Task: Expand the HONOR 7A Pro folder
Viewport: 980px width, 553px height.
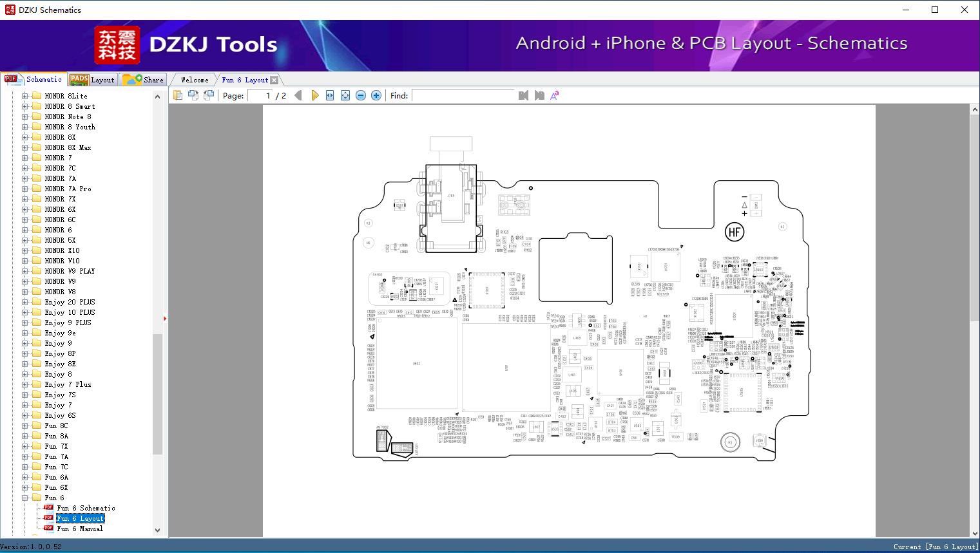Action: tap(24, 189)
